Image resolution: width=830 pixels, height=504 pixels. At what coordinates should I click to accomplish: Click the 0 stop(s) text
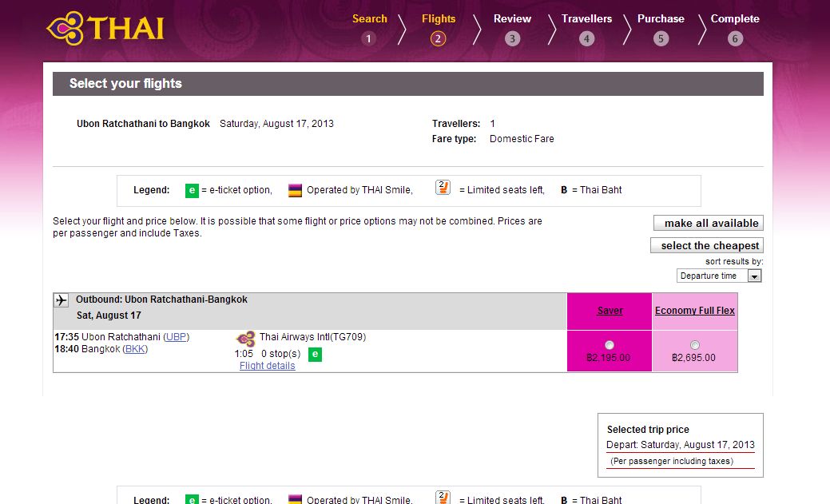pyautogui.click(x=281, y=354)
